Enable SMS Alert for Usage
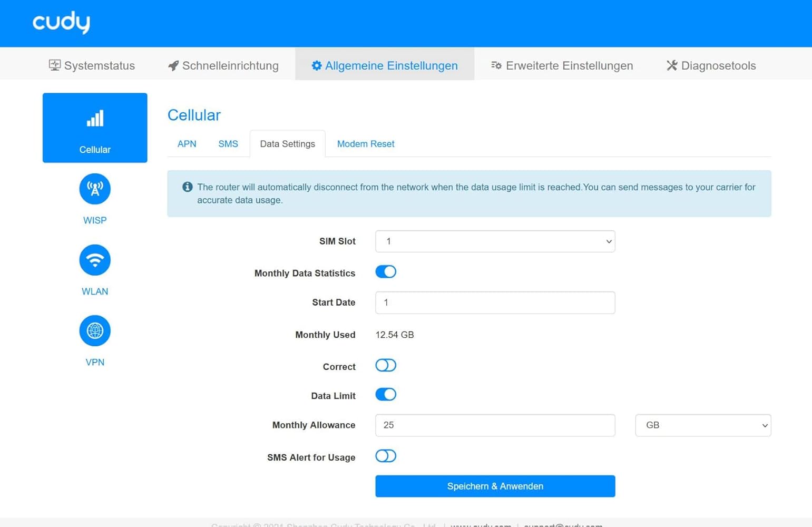 (385, 456)
